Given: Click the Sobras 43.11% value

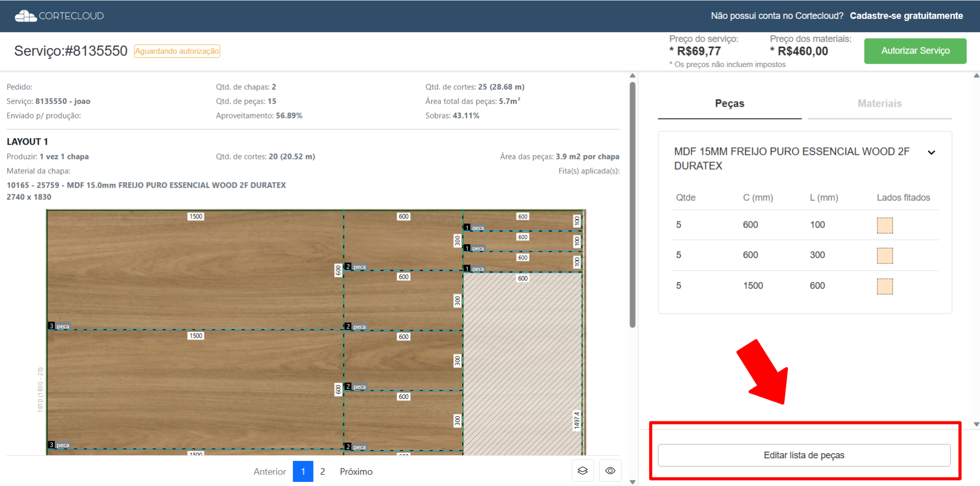Looking at the screenshot, I should [x=466, y=116].
